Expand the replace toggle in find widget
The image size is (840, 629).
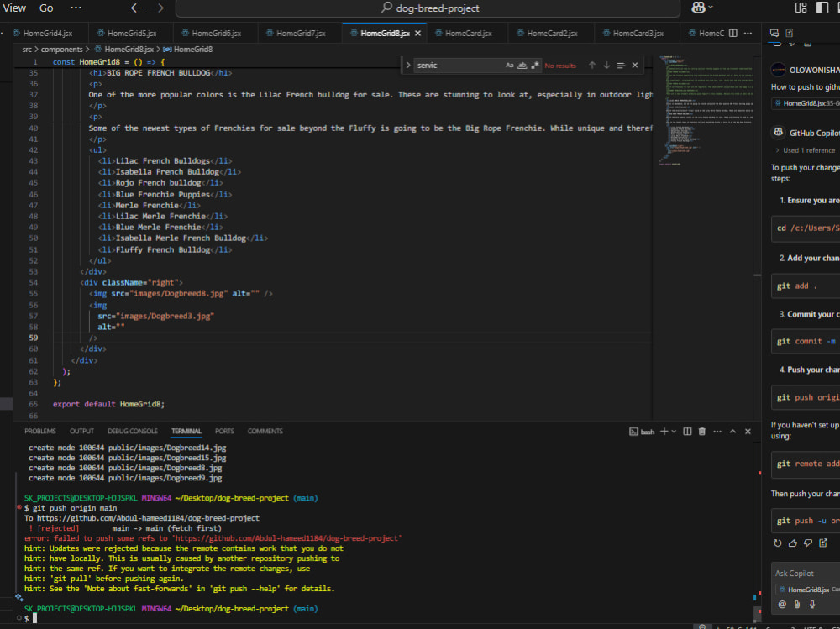coord(408,66)
